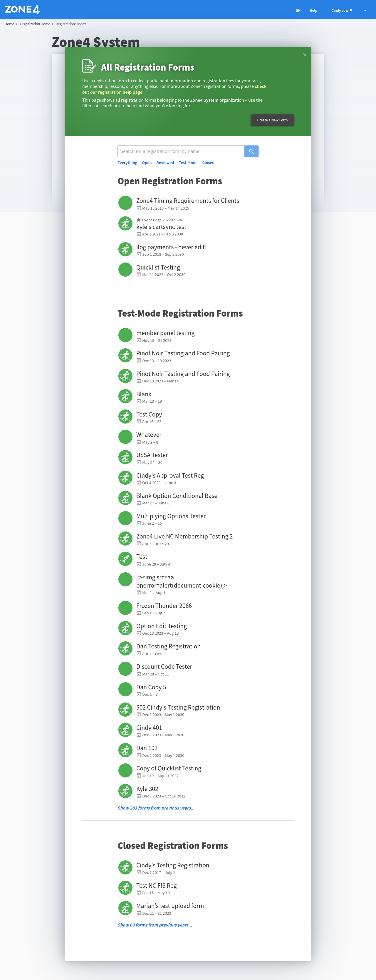Screen dimensions: 376x980
Task: Click the skier icon beside kyle's cartsync test
Action: click(125, 224)
